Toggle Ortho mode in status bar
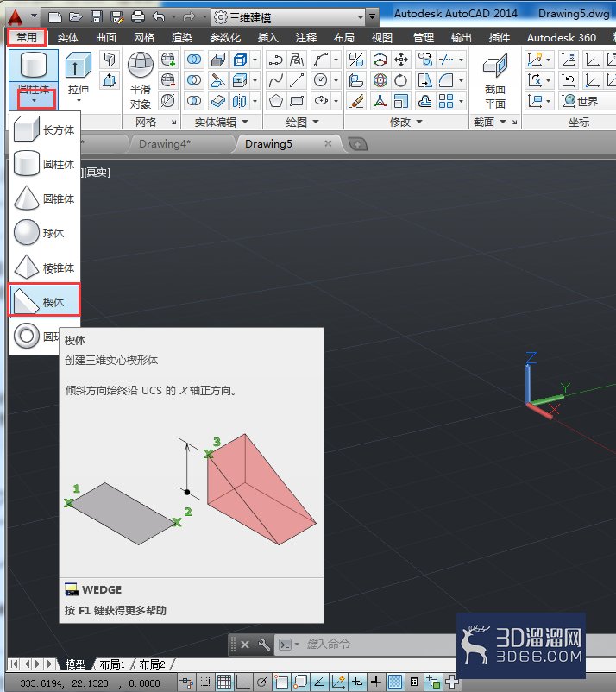616x692 pixels. pos(243,682)
